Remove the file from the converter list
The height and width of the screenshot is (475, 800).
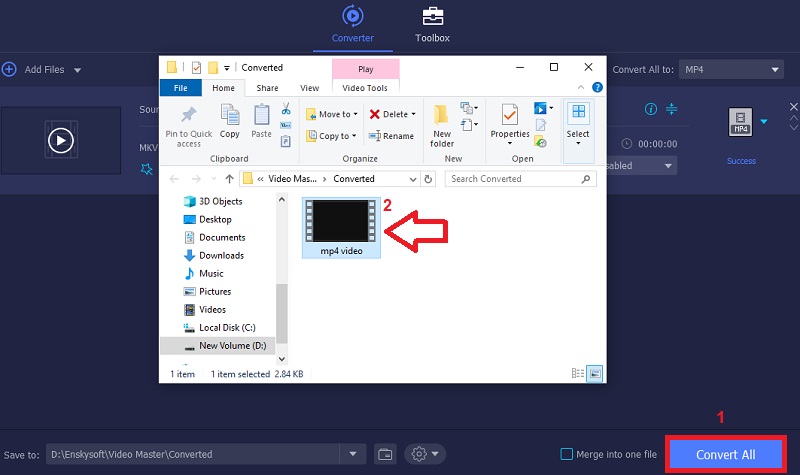point(793,107)
